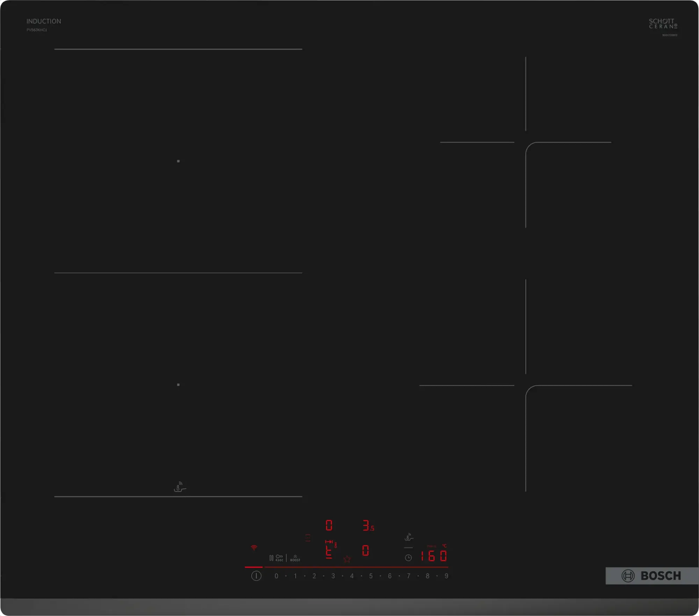Tap the 4sec childproof lock key icon
Viewport: 699px width, 616px height.
pos(279,558)
